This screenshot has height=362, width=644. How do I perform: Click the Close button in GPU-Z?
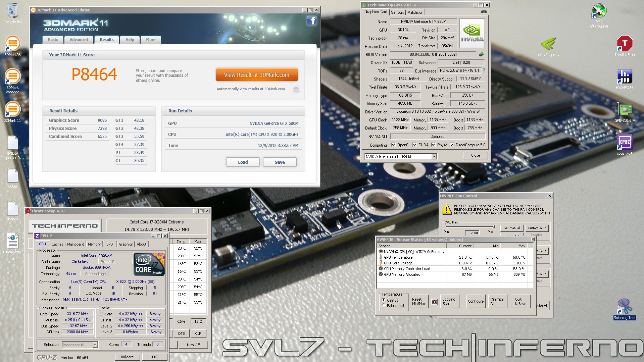tap(475, 155)
